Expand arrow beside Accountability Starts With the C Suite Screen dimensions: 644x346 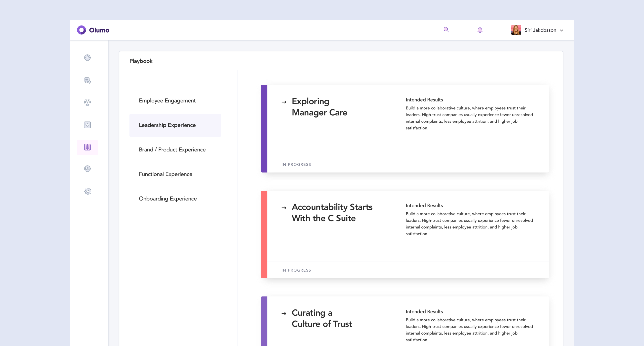point(284,208)
